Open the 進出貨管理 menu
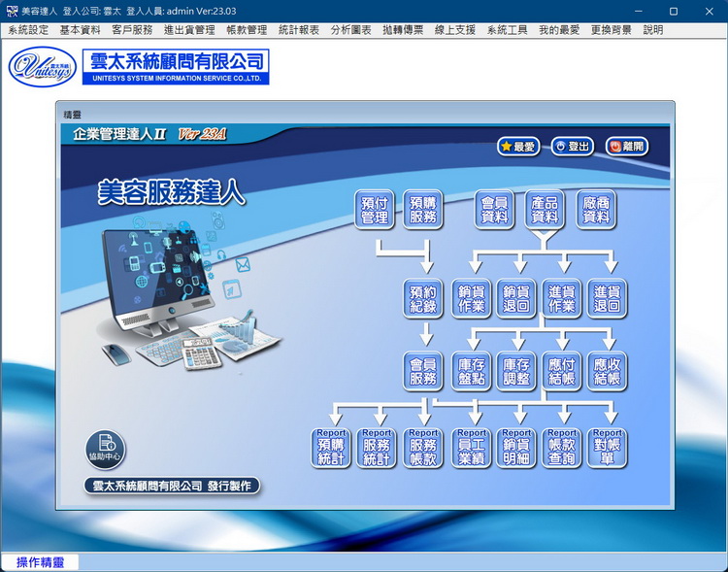Image resolution: width=728 pixels, height=572 pixels. tap(189, 30)
